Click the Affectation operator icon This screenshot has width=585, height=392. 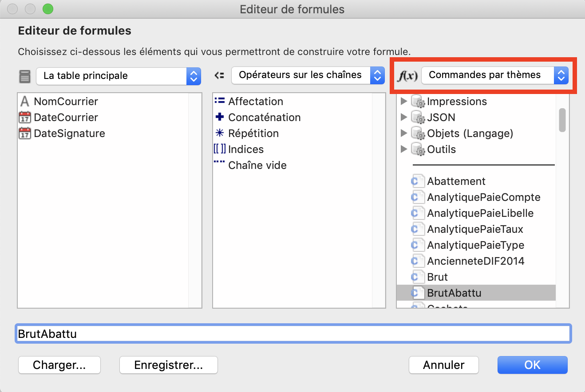(x=219, y=101)
